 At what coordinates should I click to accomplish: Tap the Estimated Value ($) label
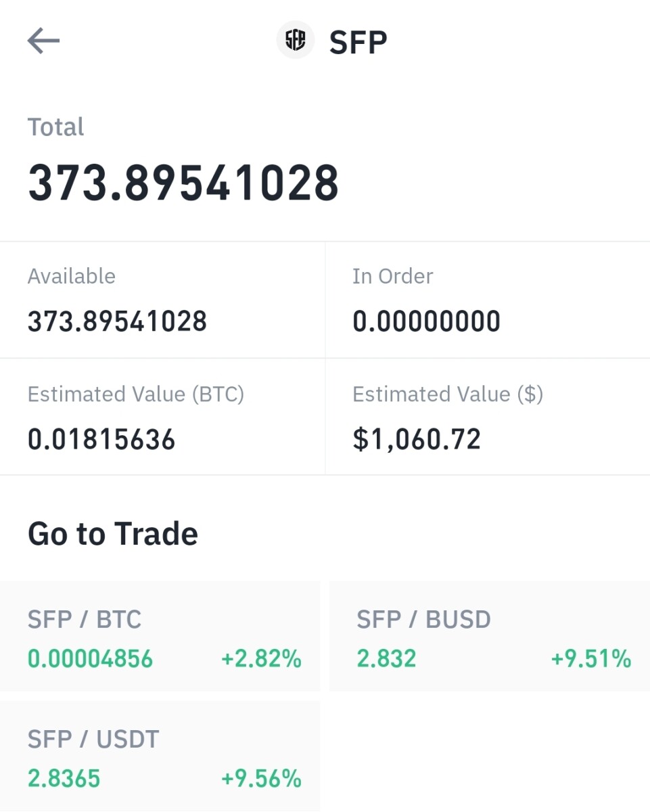click(x=448, y=394)
